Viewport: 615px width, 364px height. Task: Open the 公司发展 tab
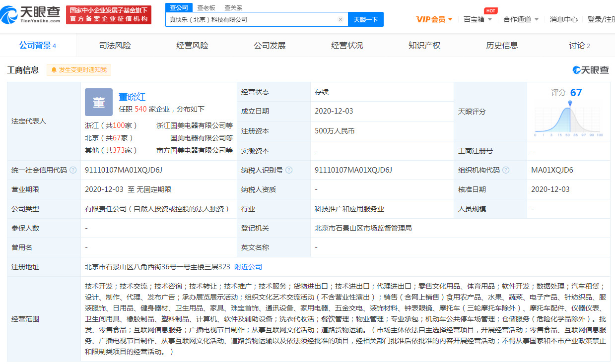coord(270,46)
